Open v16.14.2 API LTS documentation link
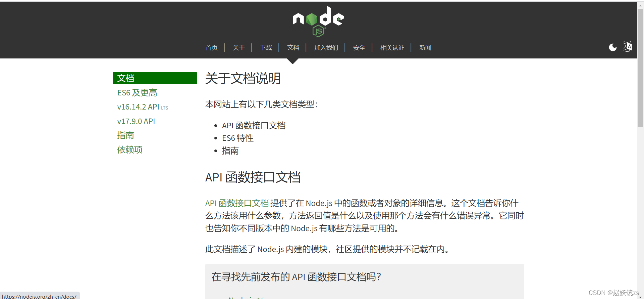Screen dimensions: 644x299 (143, 107)
